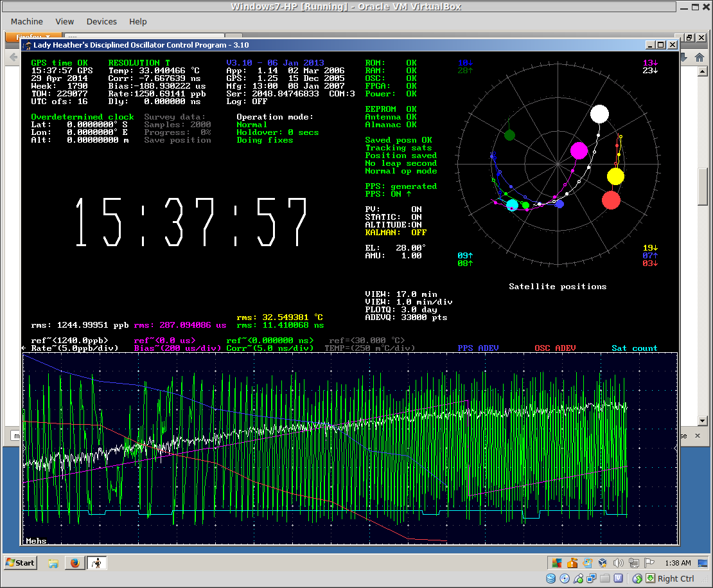Open the VirtualBox Guest Additions tray icon
Screen dimensions: 713x588
(x=603, y=563)
